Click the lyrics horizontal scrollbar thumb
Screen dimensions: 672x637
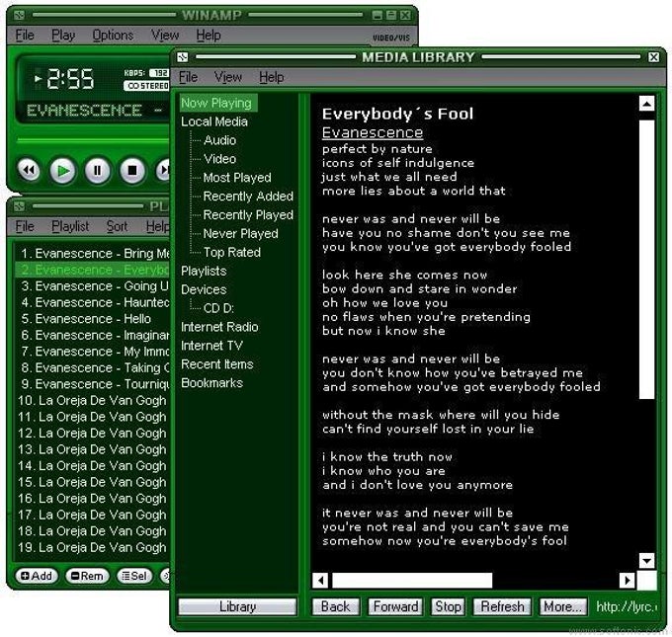click(x=412, y=581)
